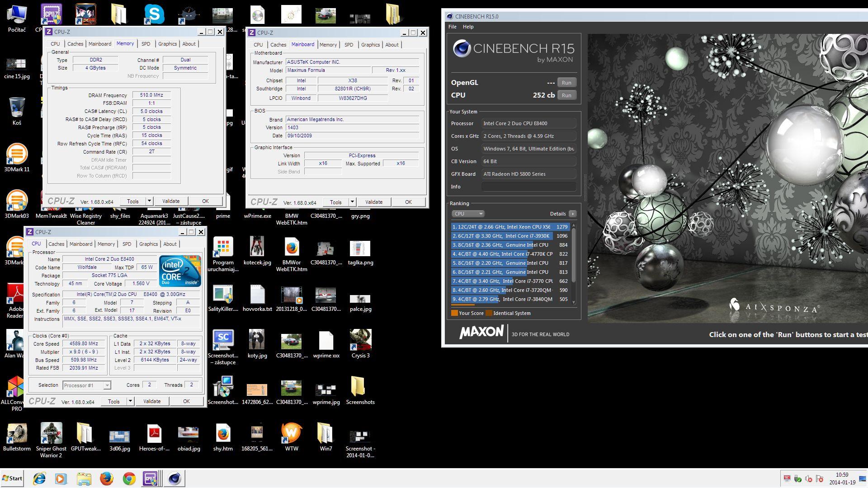
Task: Open the Skype desktop icon
Action: (x=154, y=14)
